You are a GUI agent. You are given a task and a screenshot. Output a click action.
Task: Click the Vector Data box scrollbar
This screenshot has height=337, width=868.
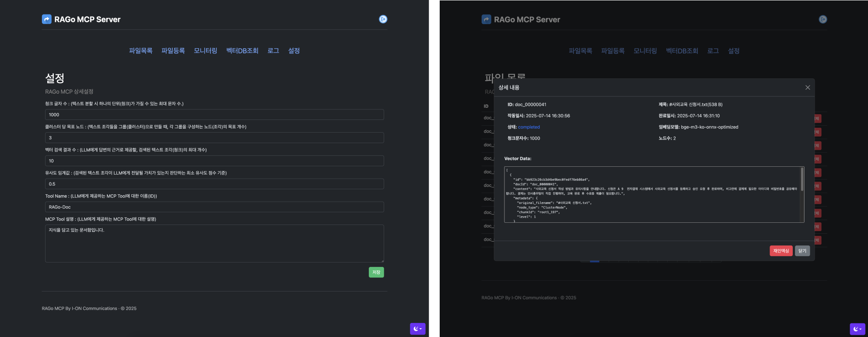802,179
